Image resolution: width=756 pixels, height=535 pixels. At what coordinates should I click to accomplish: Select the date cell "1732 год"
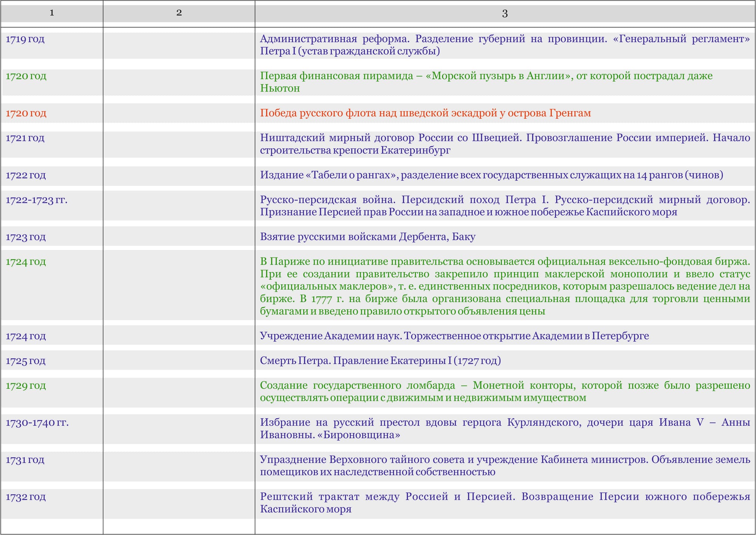tap(26, 497)
